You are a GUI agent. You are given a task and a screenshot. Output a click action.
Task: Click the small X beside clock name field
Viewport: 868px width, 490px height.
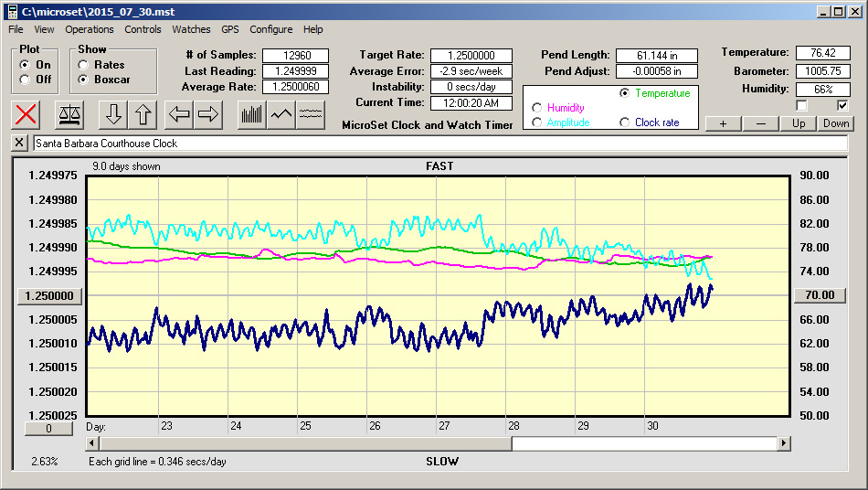pos(19,143)
